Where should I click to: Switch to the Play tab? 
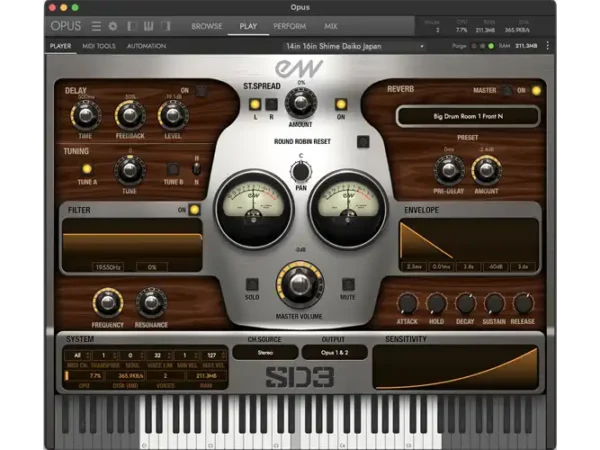(248, 26)
